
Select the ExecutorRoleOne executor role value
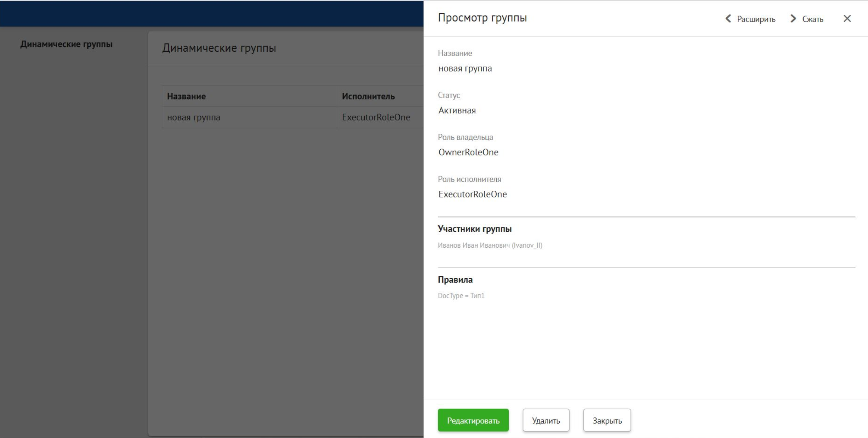tap(473, 194)
